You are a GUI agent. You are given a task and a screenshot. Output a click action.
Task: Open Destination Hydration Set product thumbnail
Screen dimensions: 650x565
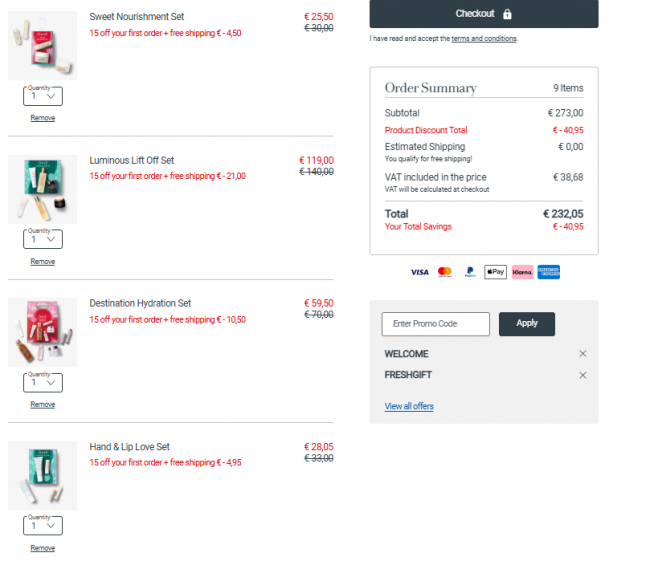pos(42,332)
